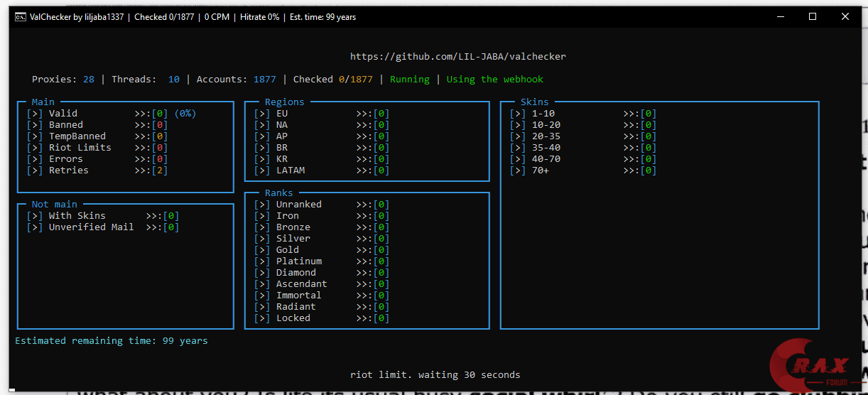Click the 'Regions' panel heading
The width and height of the screenshot is (868, 395).
[285, 102]
